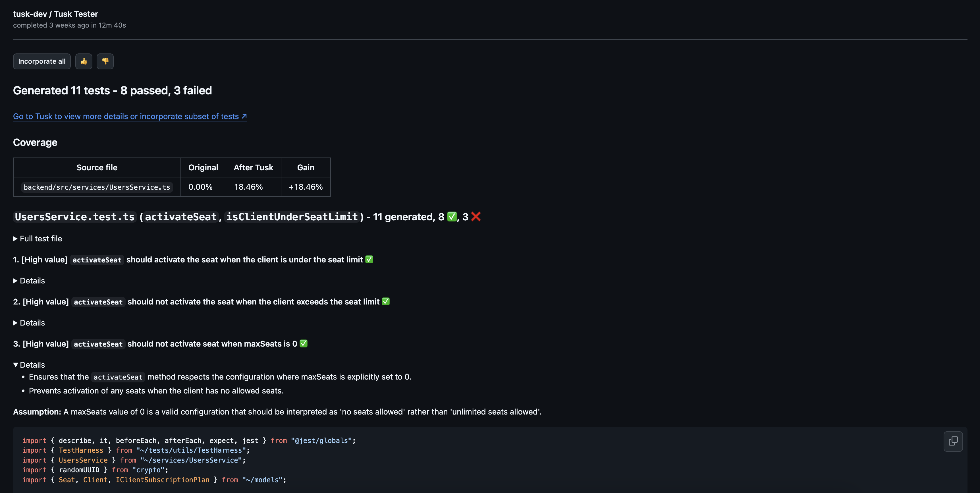Click the Incorporate all button

[x=42, y=61]
